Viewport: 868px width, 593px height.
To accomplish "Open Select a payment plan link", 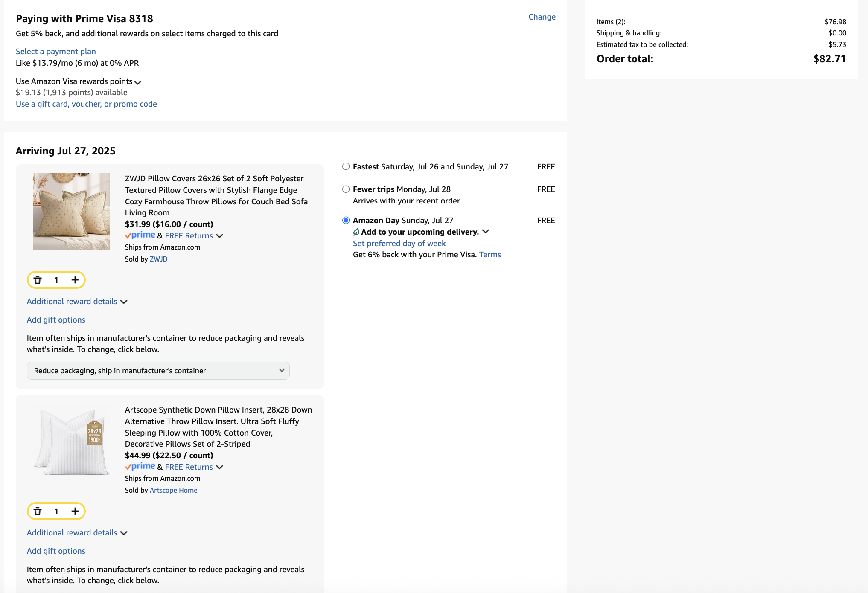I will [55, 51].
